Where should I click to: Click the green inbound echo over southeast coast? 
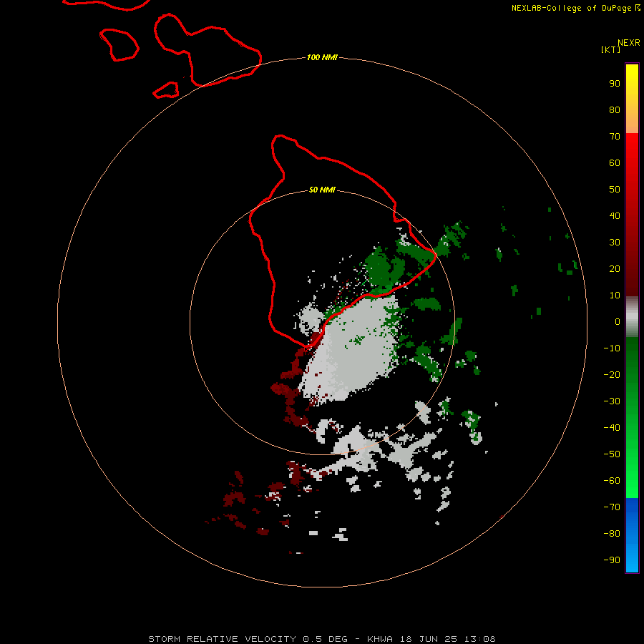coord(380,269)
